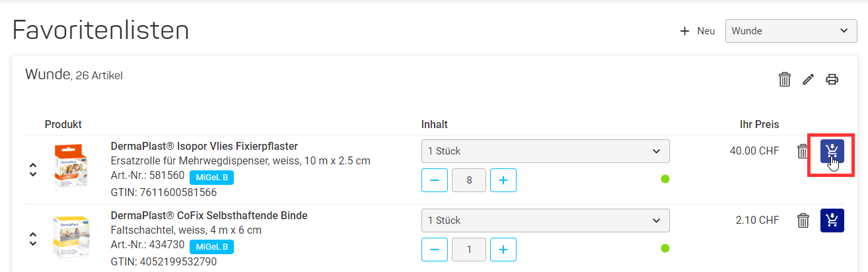Open Inhalt dropdown for Isopor Vlies
Viewport: 868px width, 272px height.
pos(546,151)
